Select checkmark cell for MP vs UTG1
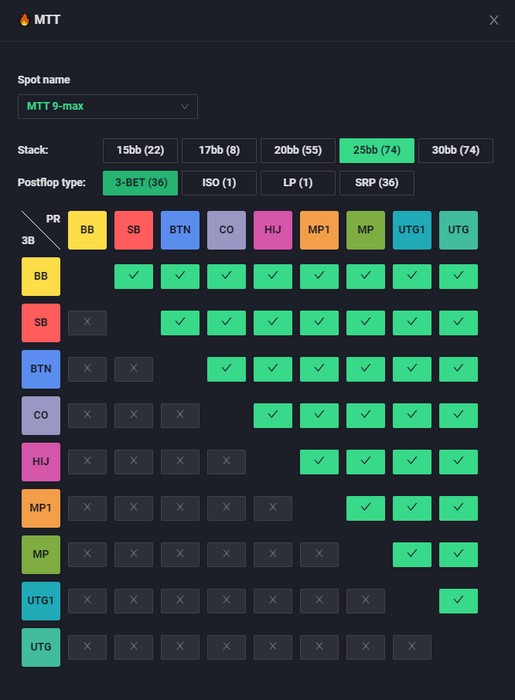Image resolution: width=515 pixels, height=700 pixels. [x=412, y=554]
